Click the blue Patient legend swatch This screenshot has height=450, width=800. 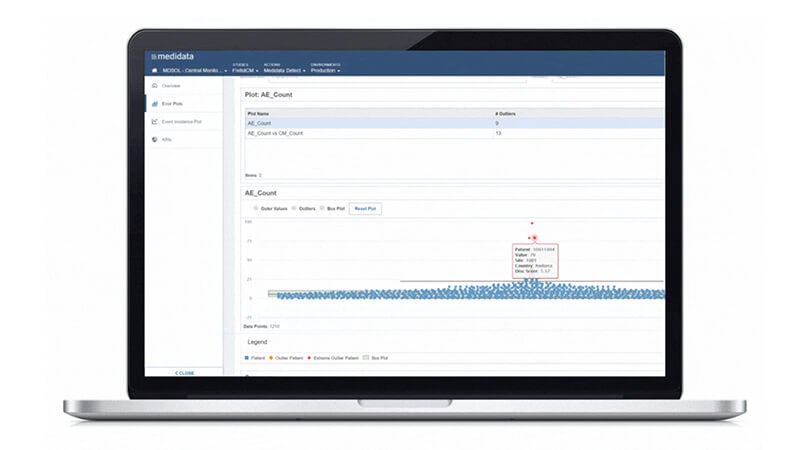pos(246,358)
